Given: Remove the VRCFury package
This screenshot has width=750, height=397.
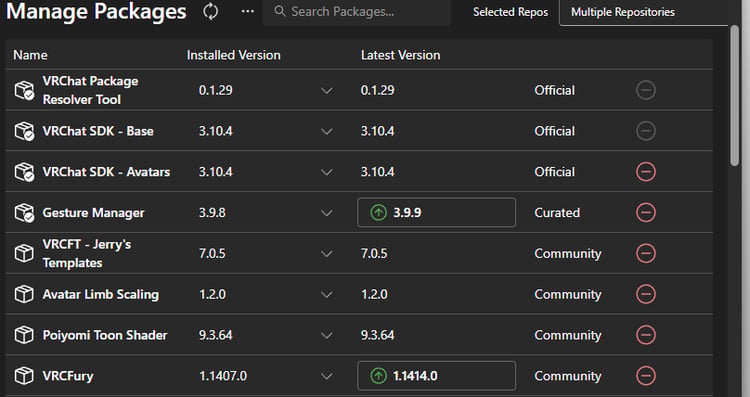Looking at the screenshot, I should click(646, 376).
